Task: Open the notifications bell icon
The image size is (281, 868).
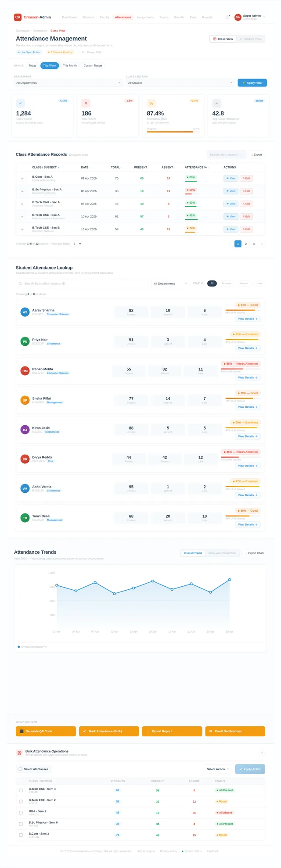Action: click(x=228, y=17)
